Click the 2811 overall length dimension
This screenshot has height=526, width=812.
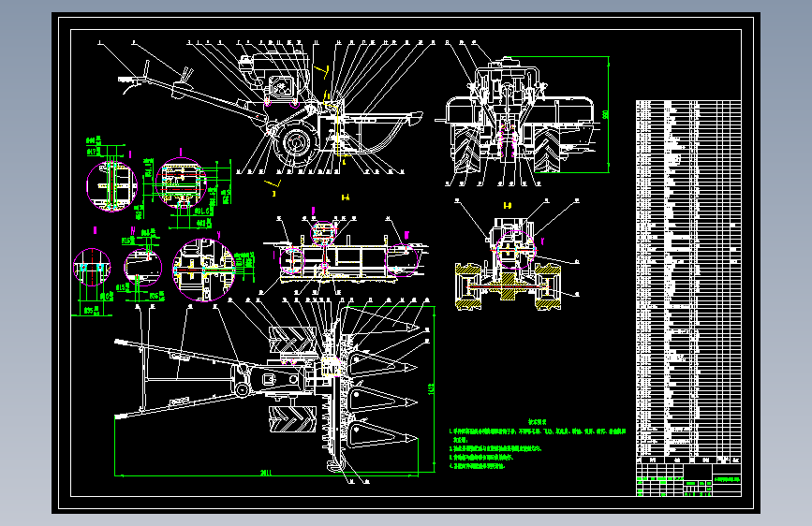click(x=266, y=473)
